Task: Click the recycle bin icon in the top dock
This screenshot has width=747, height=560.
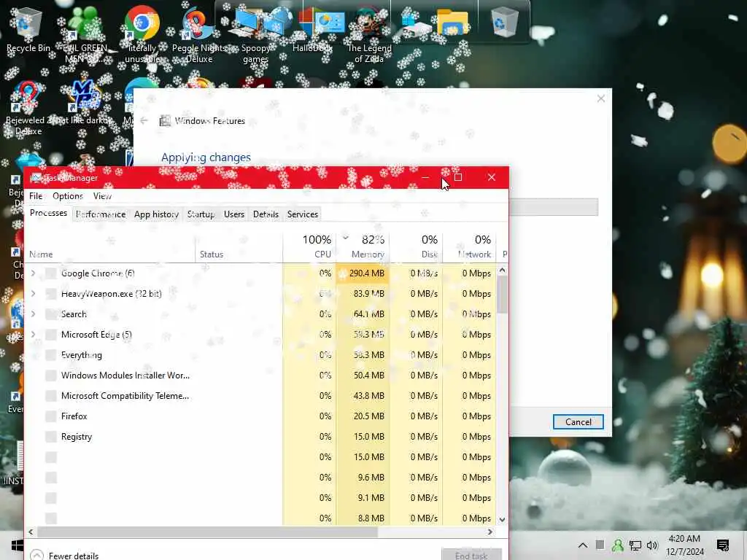Action: pyautogui.click(x=504, y=22)
